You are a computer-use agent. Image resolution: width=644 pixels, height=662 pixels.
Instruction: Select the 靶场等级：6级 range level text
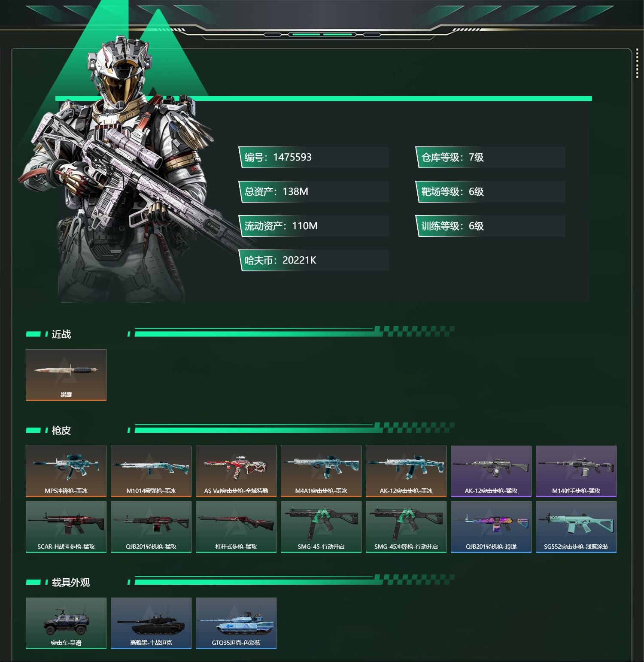pos(453,191)
